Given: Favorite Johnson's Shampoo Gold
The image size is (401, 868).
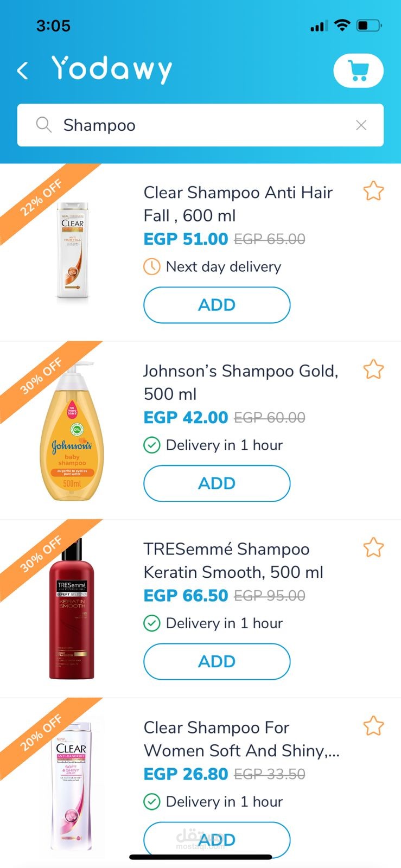Looking at the screenshot, I should [373, 369].
